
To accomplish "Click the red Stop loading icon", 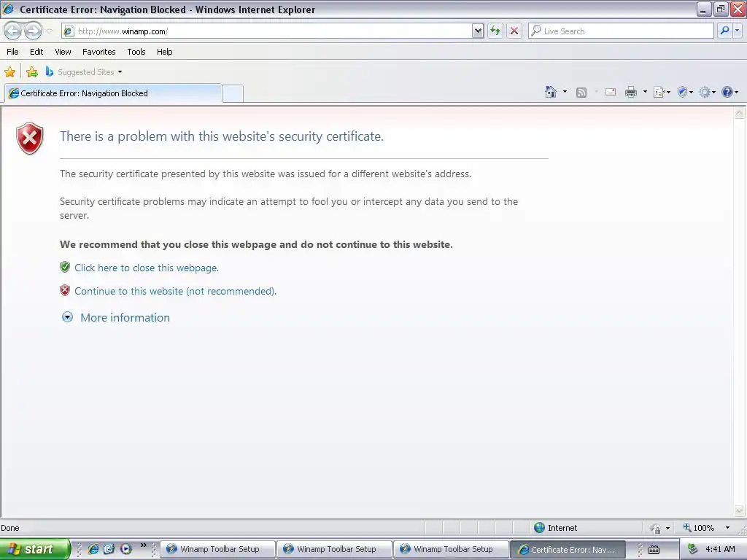I will click(514, 31).
